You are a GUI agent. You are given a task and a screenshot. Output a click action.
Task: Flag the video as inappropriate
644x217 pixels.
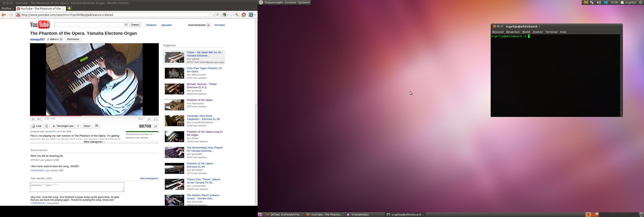tap(97, 126)
